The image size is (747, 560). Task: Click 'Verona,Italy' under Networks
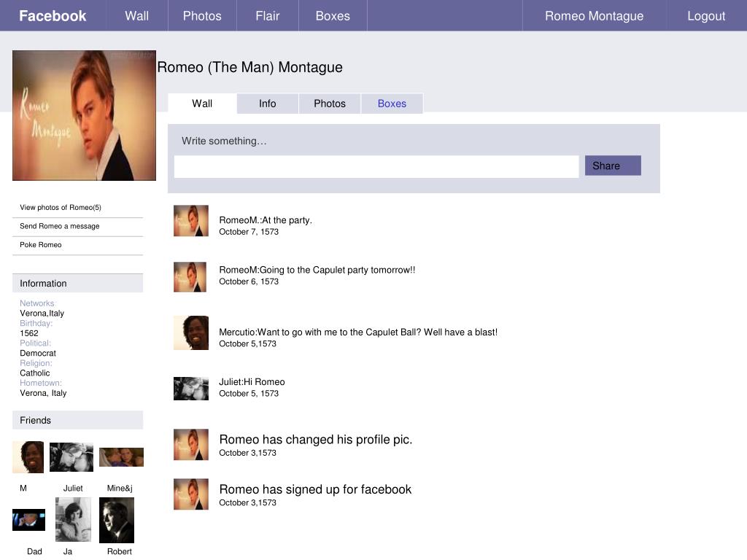(42, 314)
